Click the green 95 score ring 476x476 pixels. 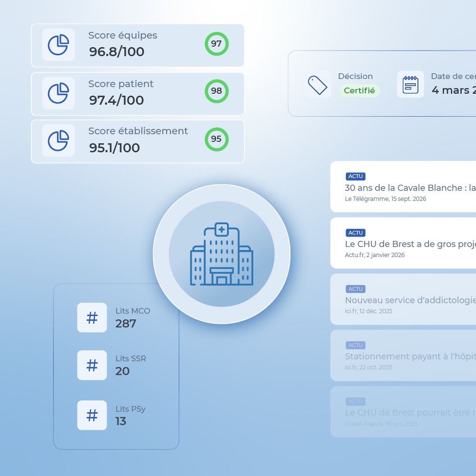coord(217,139)
